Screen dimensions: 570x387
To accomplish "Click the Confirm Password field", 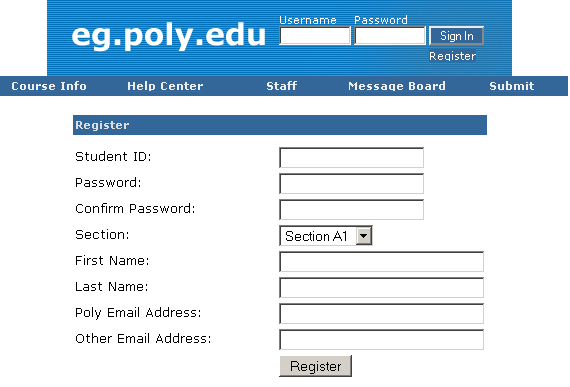I will [x=352, y=210].
